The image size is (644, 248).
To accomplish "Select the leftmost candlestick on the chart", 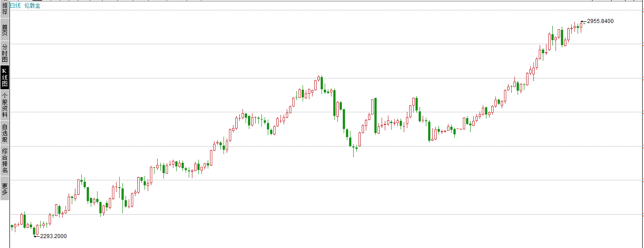I will tap(12, 226).
